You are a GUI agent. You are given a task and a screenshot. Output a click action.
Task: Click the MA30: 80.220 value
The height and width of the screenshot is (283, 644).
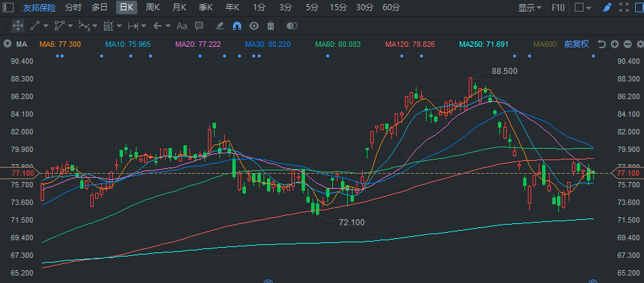click(268, 44)
